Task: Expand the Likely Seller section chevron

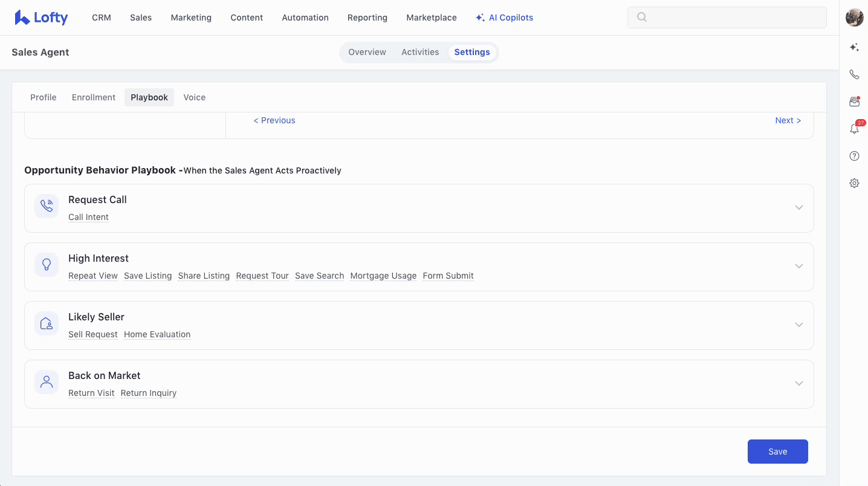Action: 798,325
